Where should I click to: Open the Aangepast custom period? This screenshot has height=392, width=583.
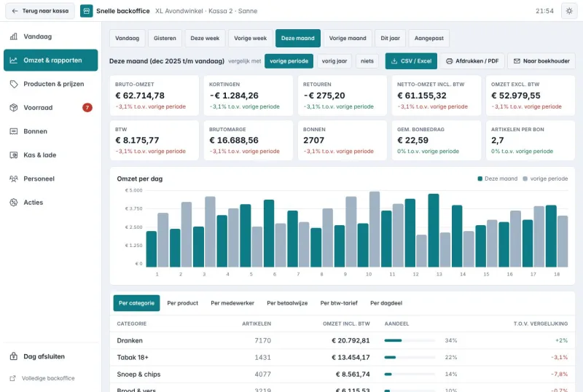click(x=429, y=39)
